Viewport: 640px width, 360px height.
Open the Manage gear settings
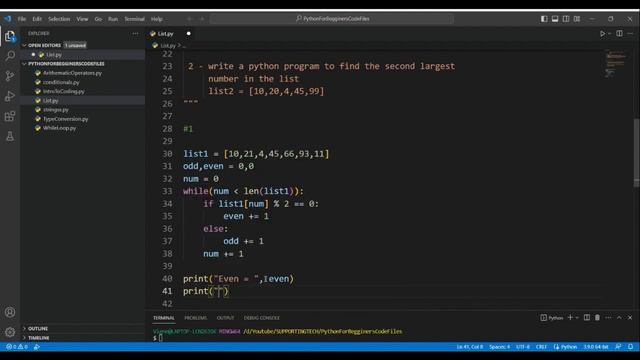(10, 332)
